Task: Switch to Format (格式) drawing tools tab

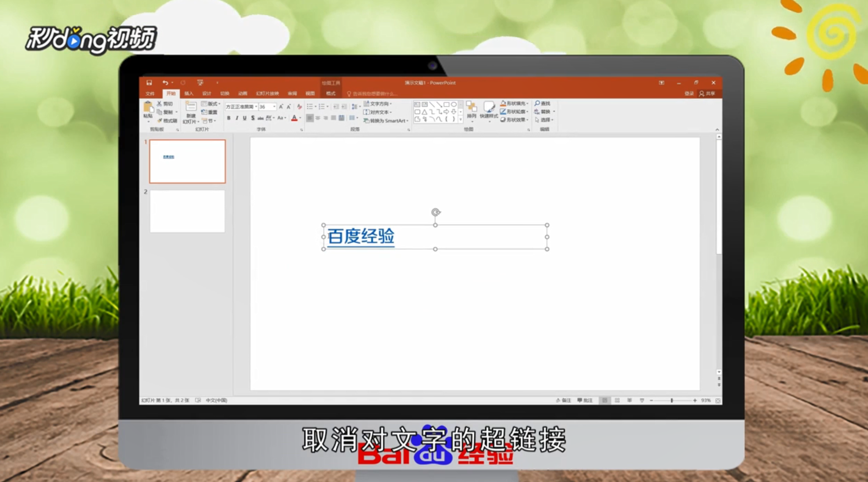Action: pyautogui.click(x=331, y=94)
